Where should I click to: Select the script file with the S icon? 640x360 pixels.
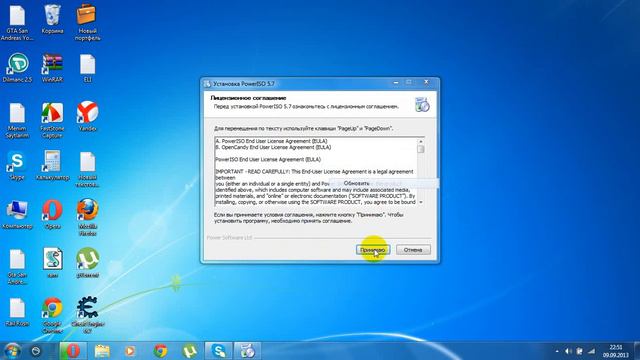tap(52, 263)
